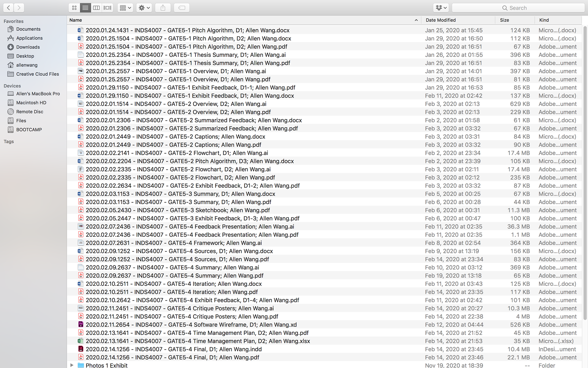
Task: Click Word icon of Summarized Feedback .docx
Action: click(81, 120)
